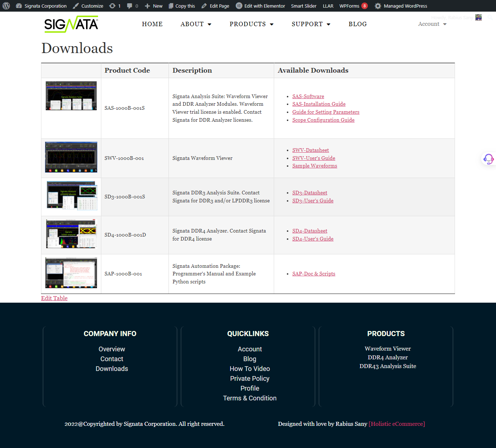The image size is (496, 448).
Task: Open the comments bubble icon
Action: 130,6
